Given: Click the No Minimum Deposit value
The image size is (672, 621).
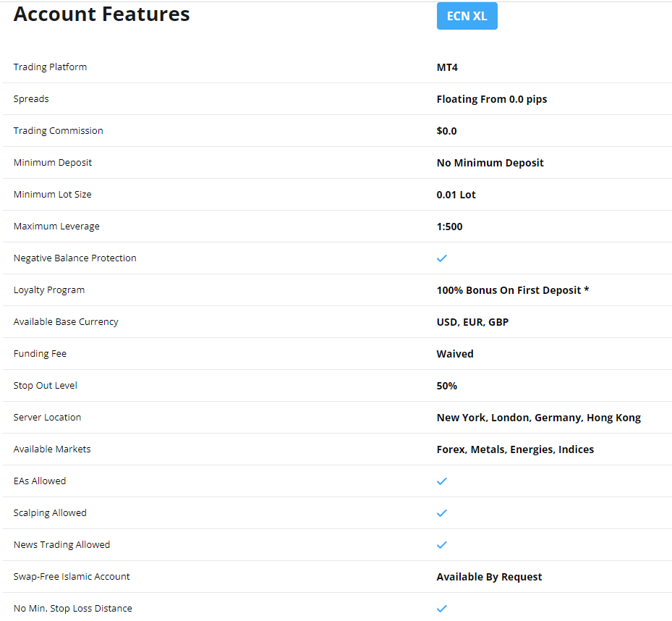Looking at the screenshot, I should click(490, 163).
